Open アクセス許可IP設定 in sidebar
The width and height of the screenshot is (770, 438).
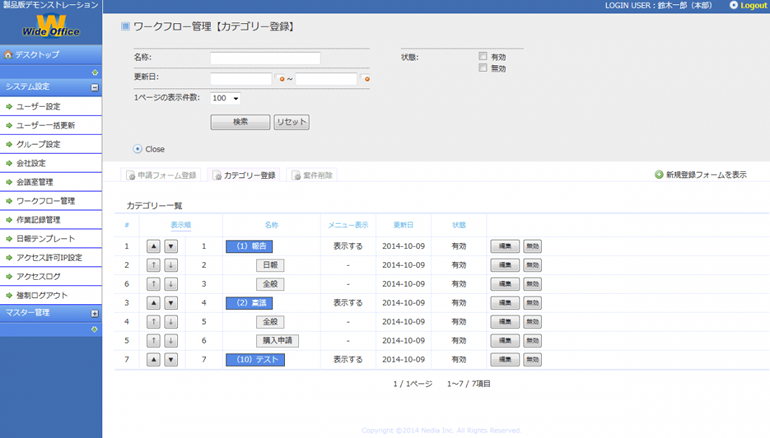click(51, 257)
